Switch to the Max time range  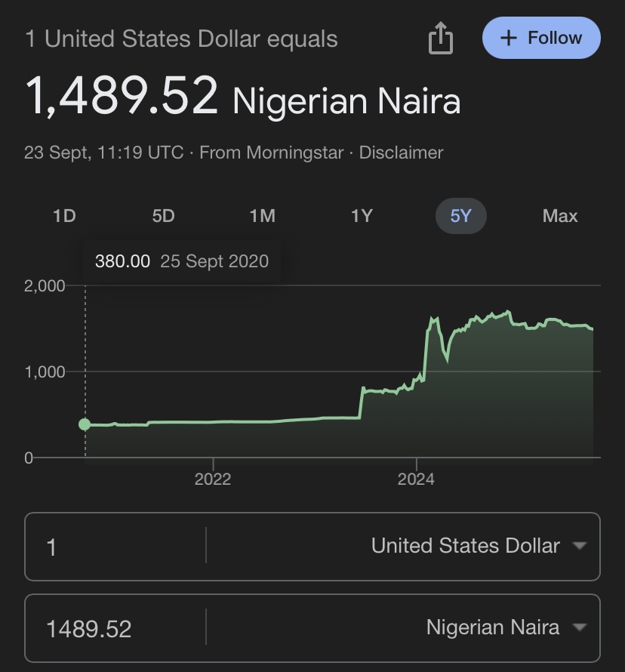point(559,216)
